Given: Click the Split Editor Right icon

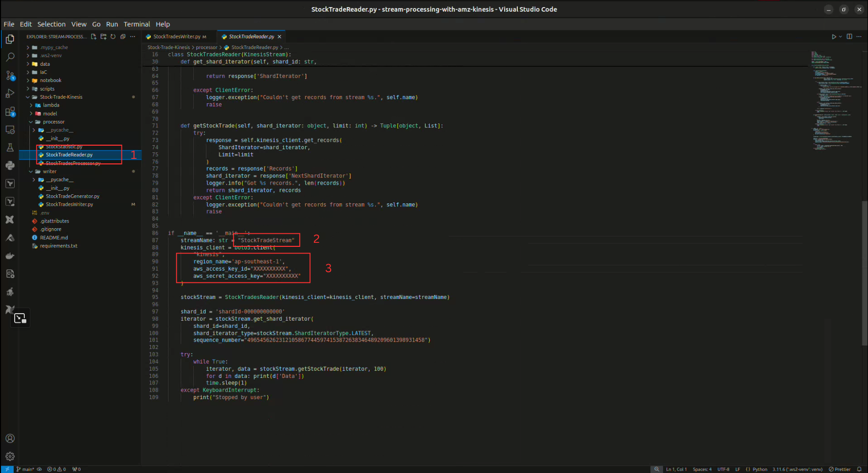Looking at the screenshot, I should click(x=849, y=36).
